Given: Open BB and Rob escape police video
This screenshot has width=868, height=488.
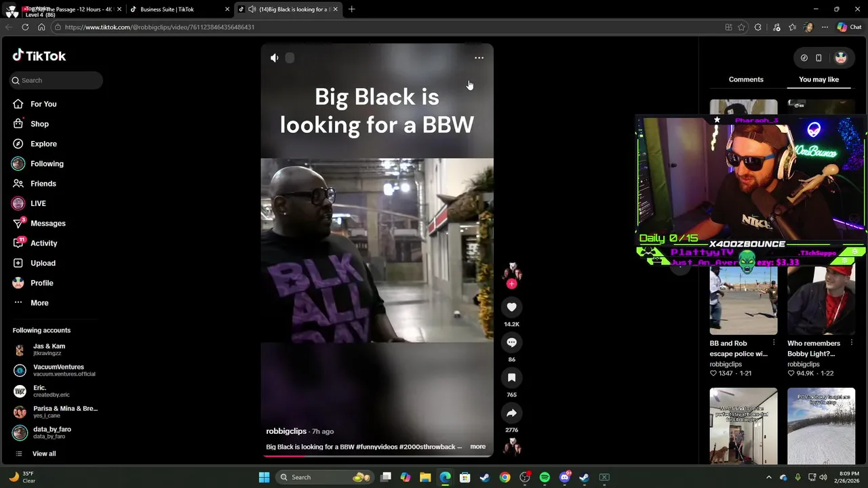Looking at the screenshot, I should [743, 300].
